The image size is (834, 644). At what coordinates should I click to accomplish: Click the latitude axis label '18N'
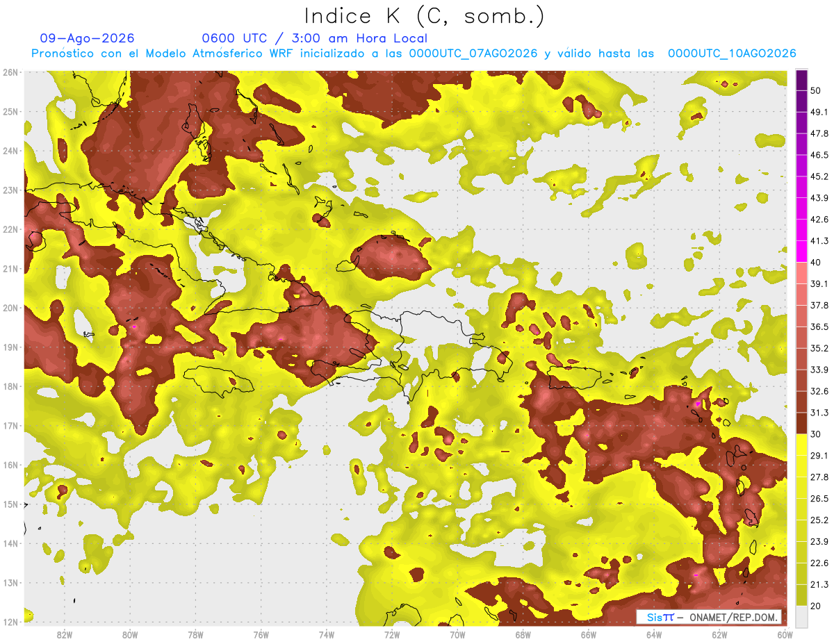(x=10, y=386)
